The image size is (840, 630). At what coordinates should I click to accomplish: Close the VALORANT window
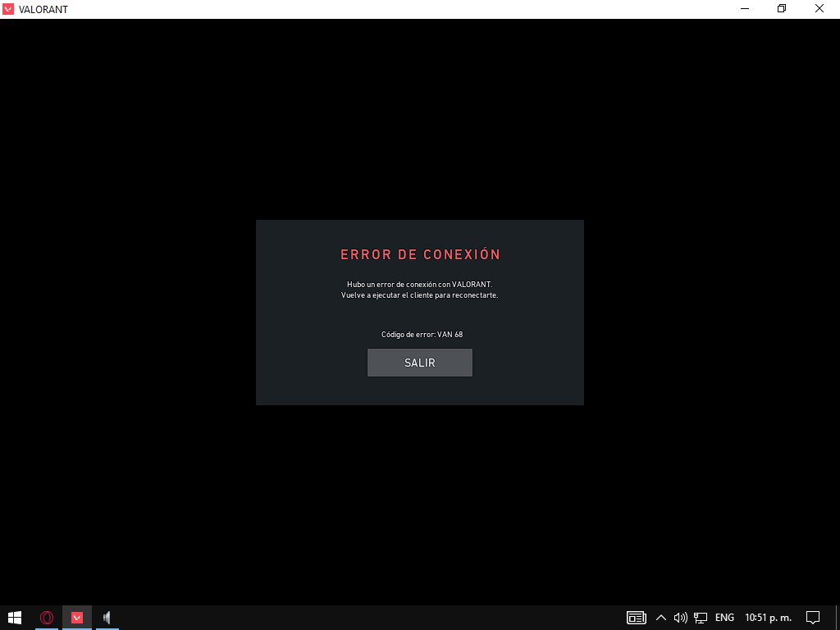tap(819, 9)
